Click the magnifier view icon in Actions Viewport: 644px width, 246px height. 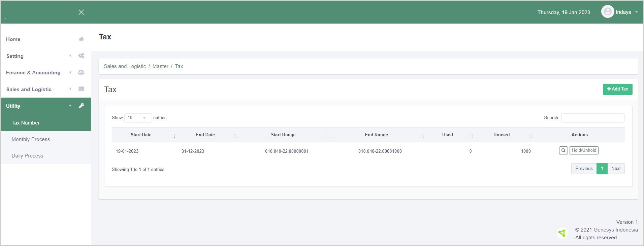coord(563,150)
